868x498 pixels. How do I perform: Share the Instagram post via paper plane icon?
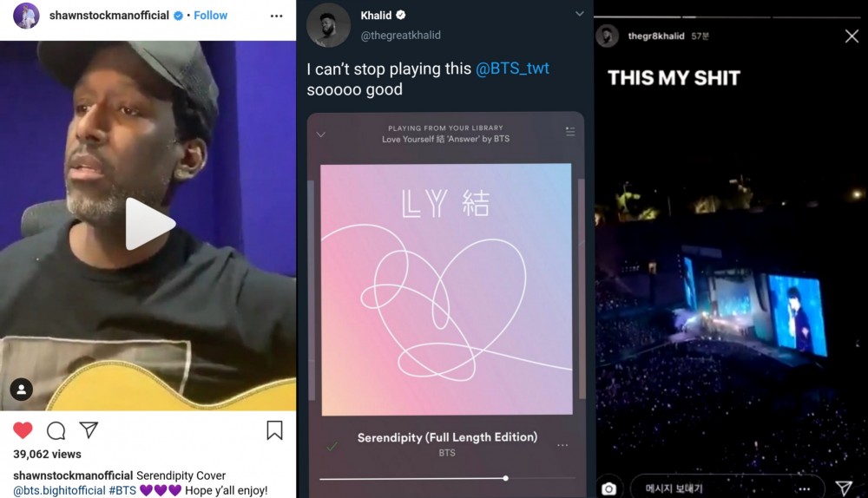click(89, 430)
